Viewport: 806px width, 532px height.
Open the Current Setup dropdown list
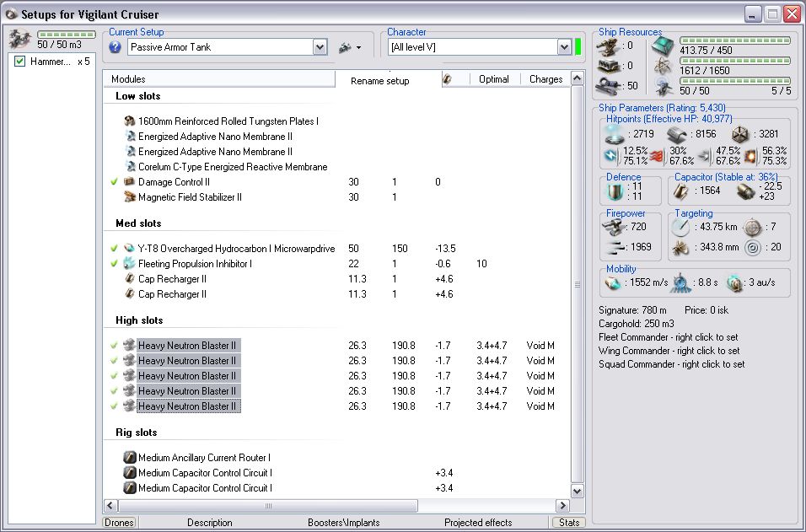point(320,47)
